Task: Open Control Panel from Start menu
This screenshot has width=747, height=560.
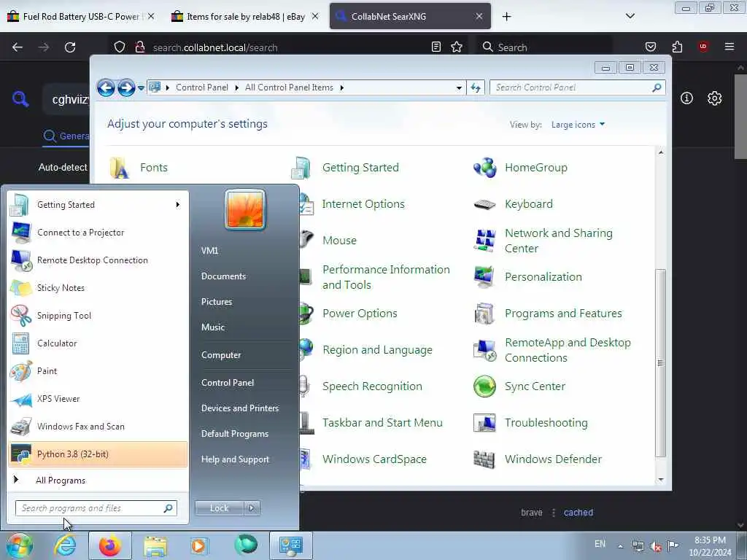Action: (228, 383)
